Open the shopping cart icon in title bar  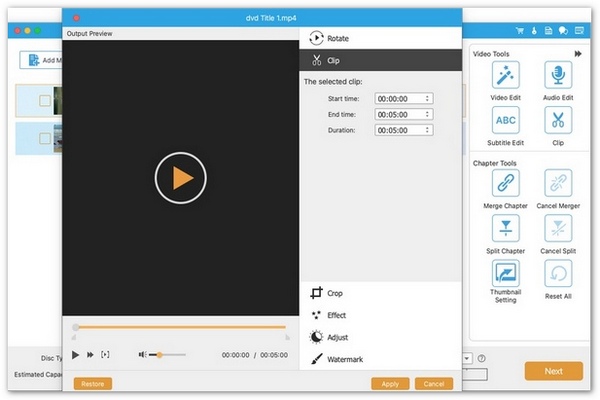[x=520, y=31]
